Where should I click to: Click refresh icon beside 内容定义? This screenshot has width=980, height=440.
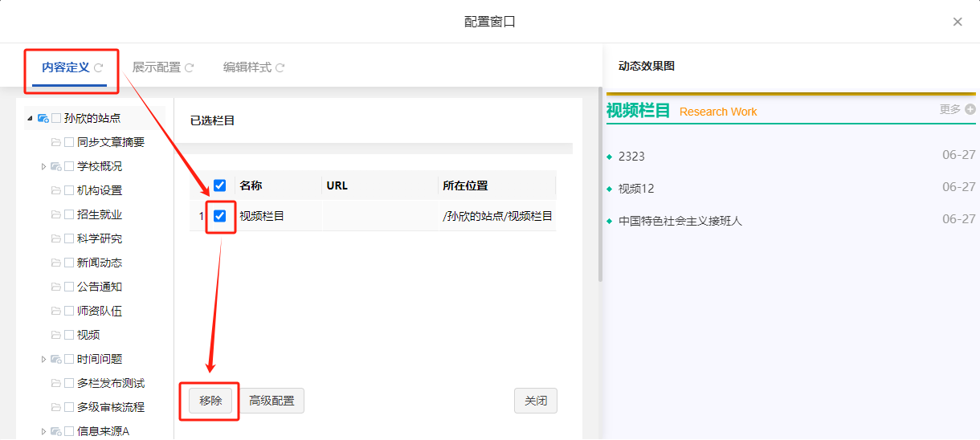pyautogui.click(x=98, y=68)
